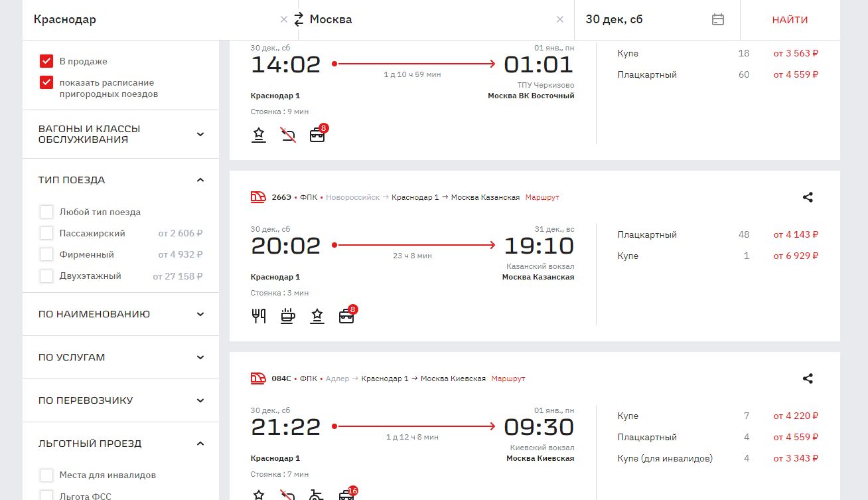This screenshot has width=868, height=500.
Task: Click no-pets icon on 14:02 train
Action: (x=287, y=135)
